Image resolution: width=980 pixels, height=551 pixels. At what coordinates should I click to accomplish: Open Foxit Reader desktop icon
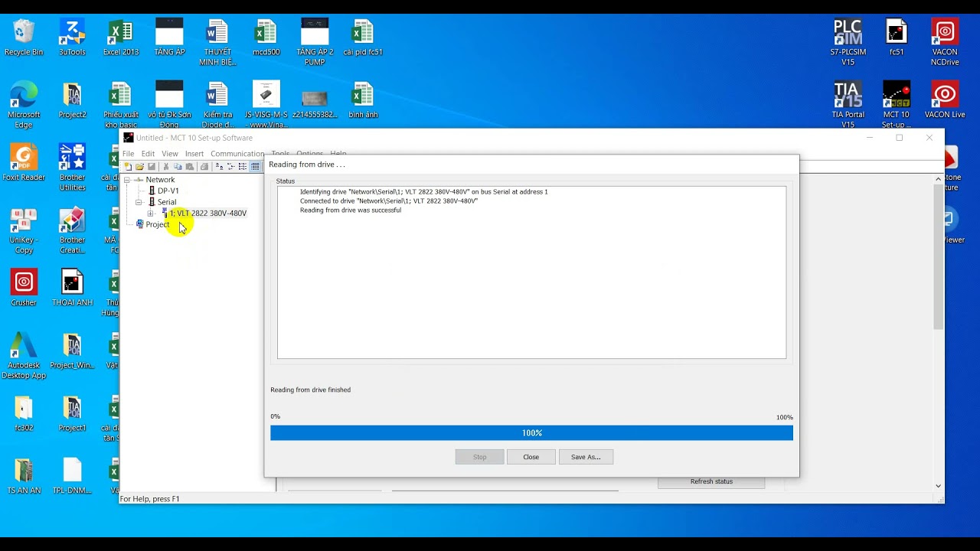click(24, 162)
